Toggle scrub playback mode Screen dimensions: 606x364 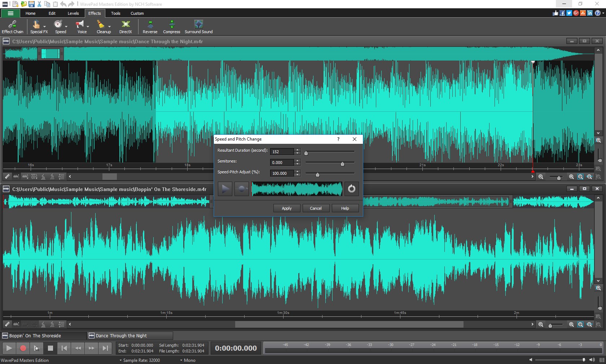coord(36,348)
